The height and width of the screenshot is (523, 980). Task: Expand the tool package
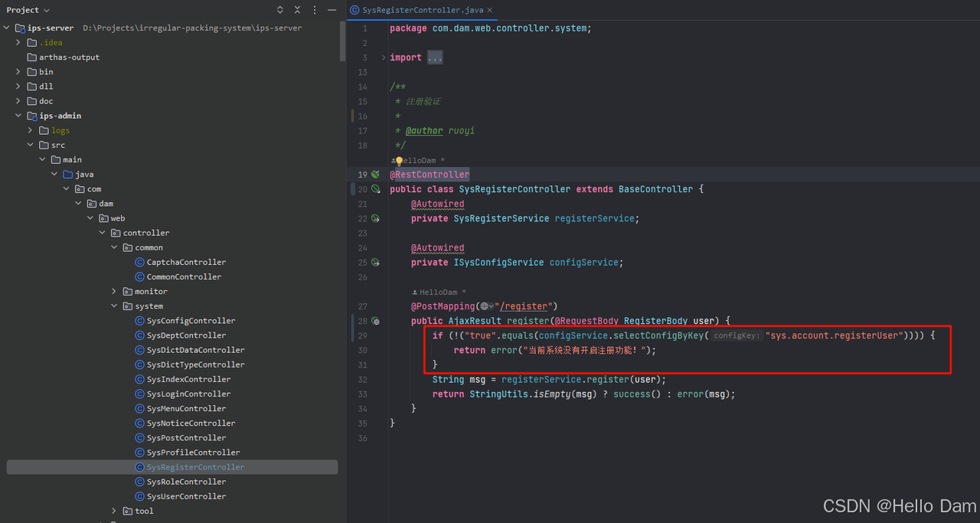click(114, 511)
